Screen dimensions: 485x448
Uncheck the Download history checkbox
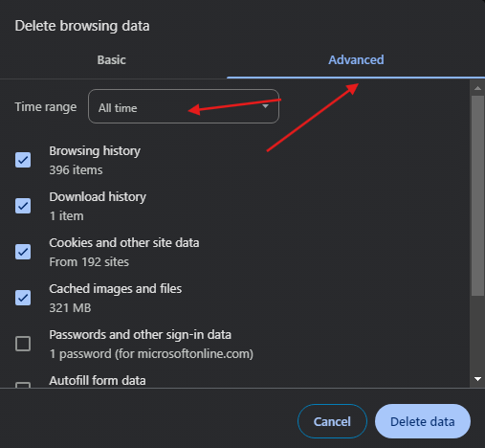pos(23,206)
